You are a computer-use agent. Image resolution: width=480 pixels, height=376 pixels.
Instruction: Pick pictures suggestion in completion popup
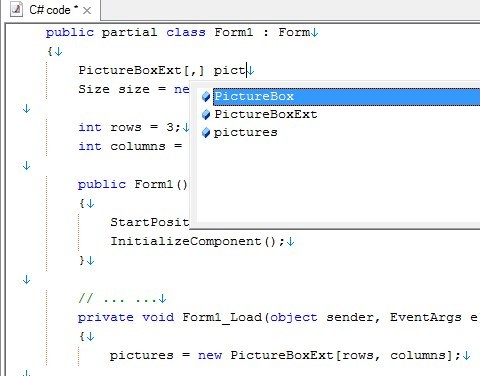click(245, 132)
